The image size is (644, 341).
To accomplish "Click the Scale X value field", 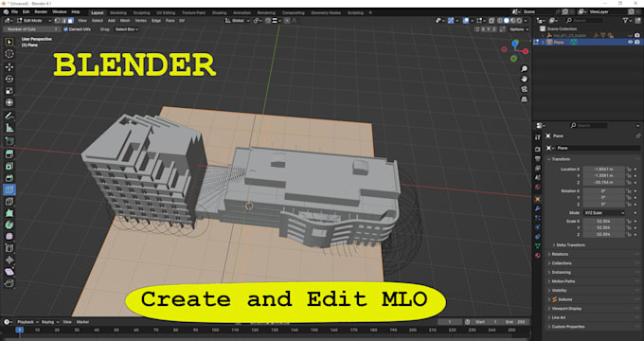I will coord(604,222).
